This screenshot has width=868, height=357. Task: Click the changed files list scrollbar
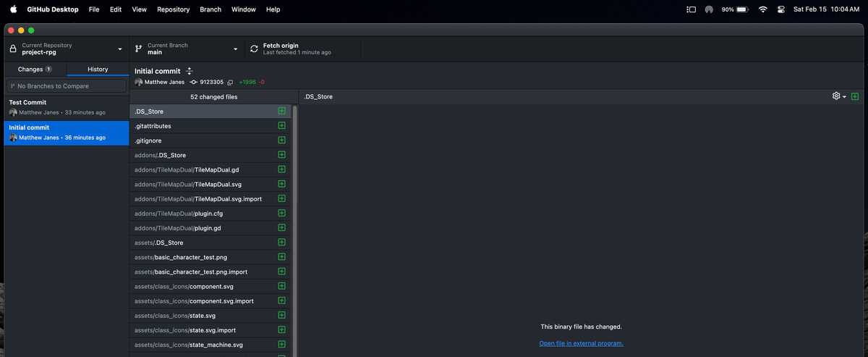(294, 217)
